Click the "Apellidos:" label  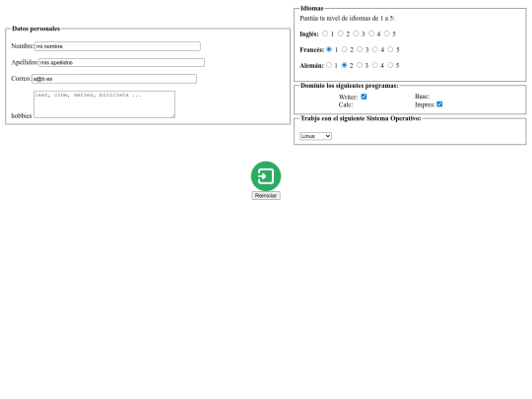pos(25,62)
